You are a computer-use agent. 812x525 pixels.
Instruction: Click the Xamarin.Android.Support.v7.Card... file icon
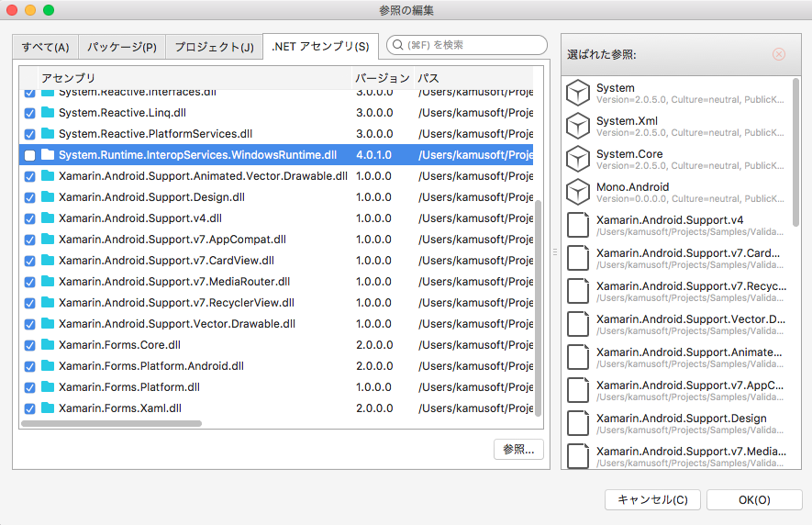[578, 258]
